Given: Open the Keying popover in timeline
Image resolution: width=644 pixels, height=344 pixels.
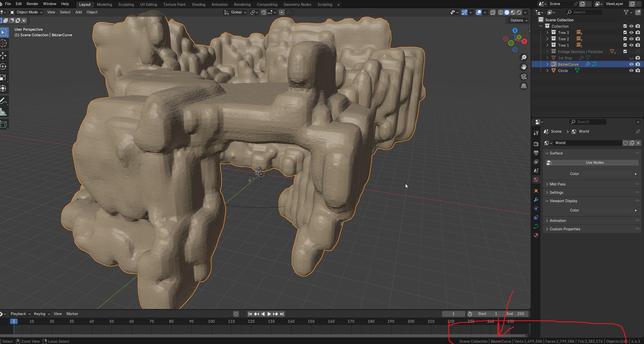Looking at the screenshot, I should coord(42,314).
